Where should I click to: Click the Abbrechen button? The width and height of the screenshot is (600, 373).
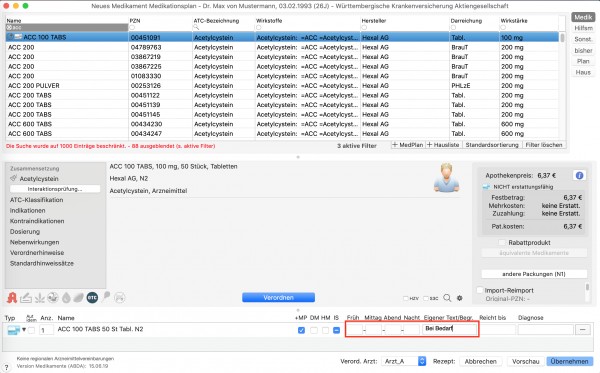(x=481, y=361)
